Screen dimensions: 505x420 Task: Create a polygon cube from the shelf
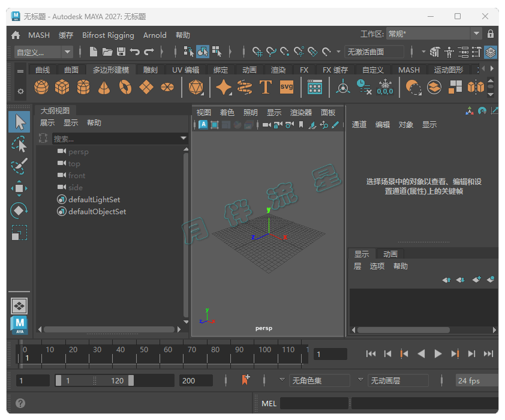point(62,88)
